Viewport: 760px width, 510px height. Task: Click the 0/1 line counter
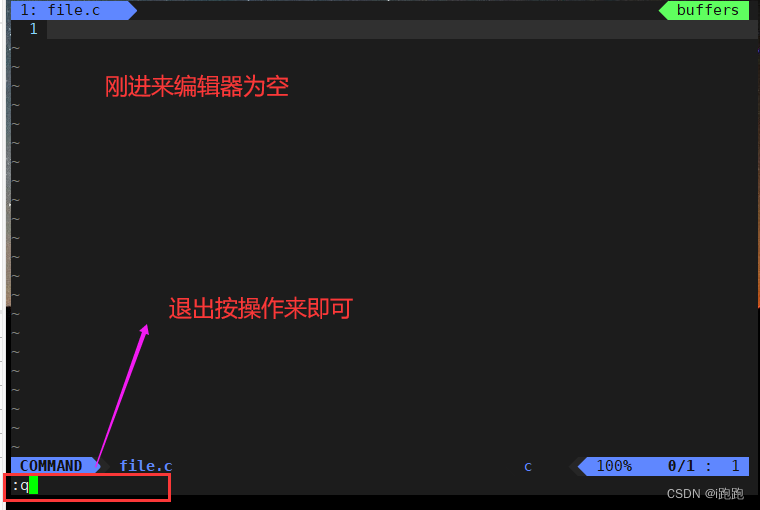click(681, 466)
